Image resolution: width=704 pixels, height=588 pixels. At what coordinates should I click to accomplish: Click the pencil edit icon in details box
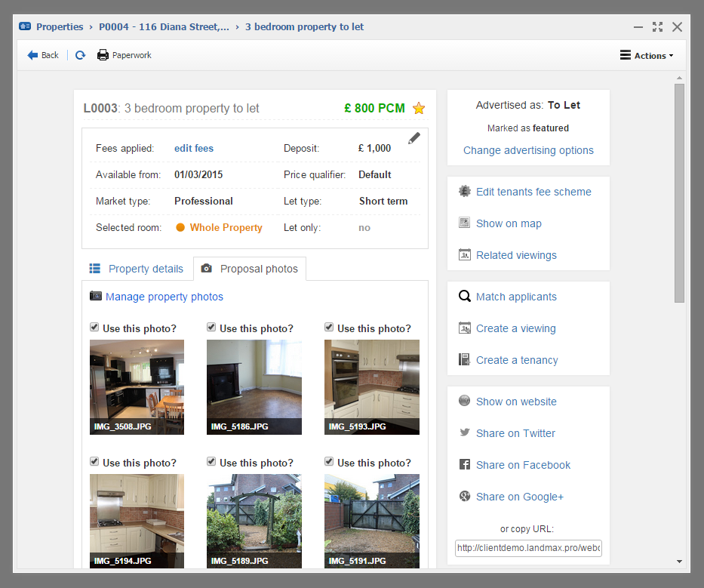[x=414, y=138]
